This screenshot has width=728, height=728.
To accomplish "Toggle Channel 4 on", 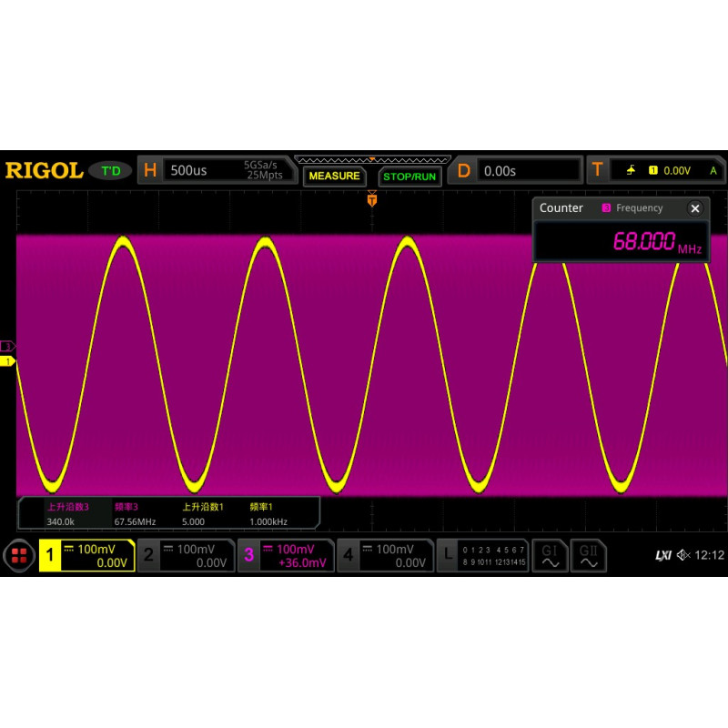I will [x=349, y=555].
